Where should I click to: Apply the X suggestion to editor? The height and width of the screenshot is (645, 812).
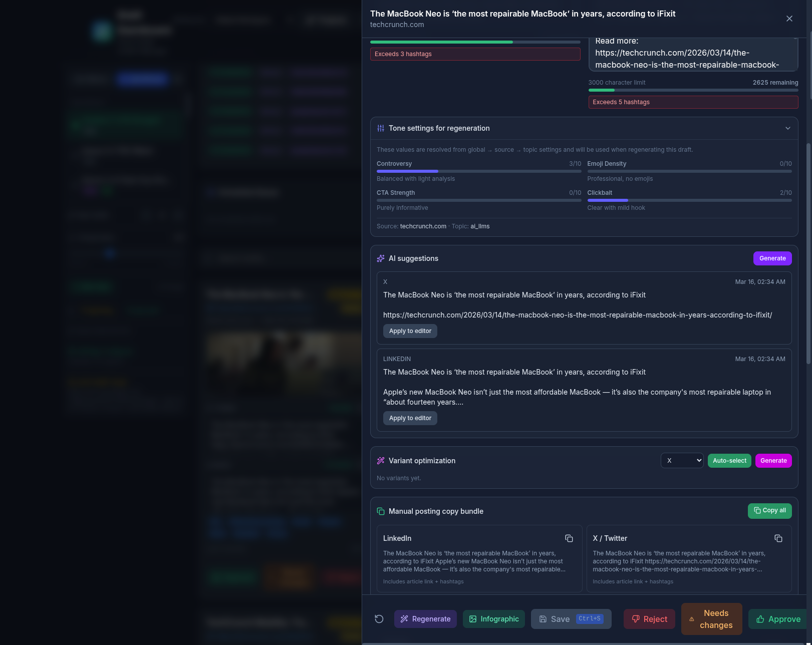[410, 331]
